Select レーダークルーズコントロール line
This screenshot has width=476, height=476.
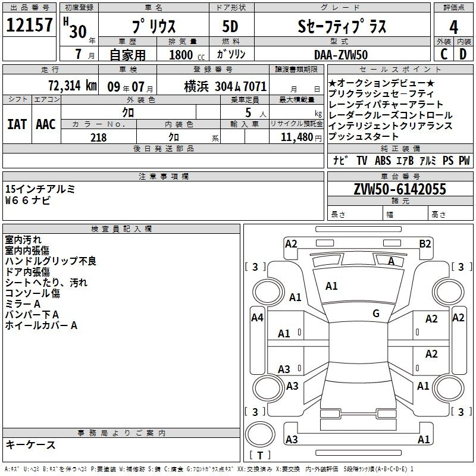pos(390,115)
